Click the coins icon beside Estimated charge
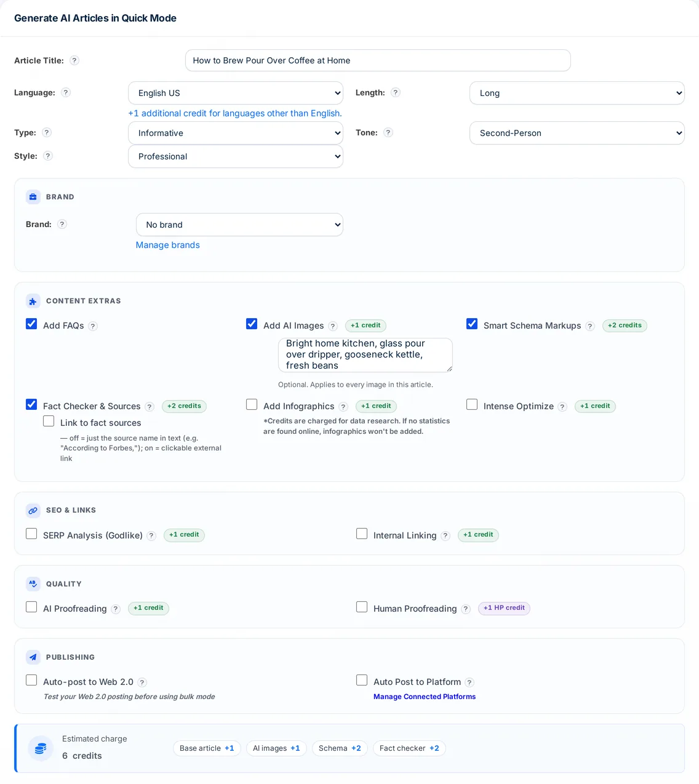Screen dimensions: 699x784 [41, 748]
